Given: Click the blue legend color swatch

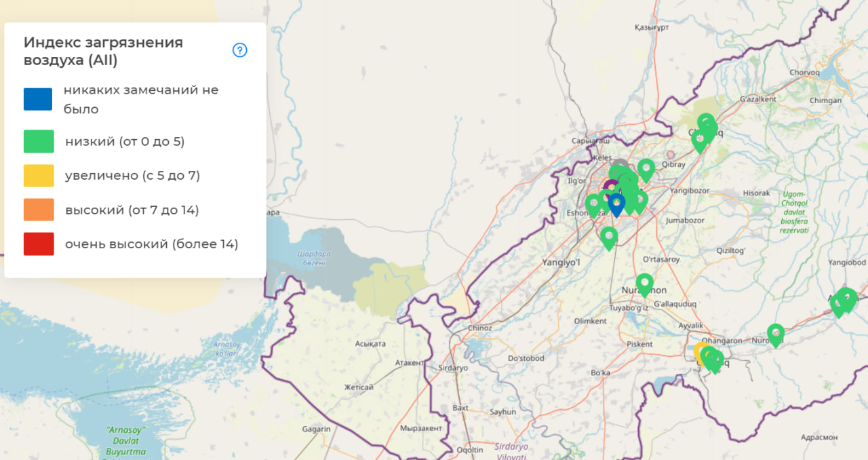Looking at the screenshot, I should (x=38, y=99).
